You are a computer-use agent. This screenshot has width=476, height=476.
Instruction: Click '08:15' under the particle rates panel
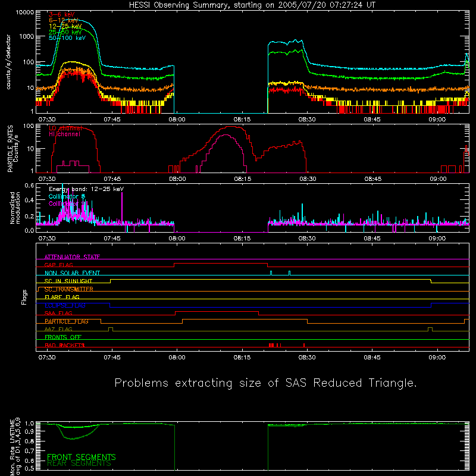click(242, 179)
